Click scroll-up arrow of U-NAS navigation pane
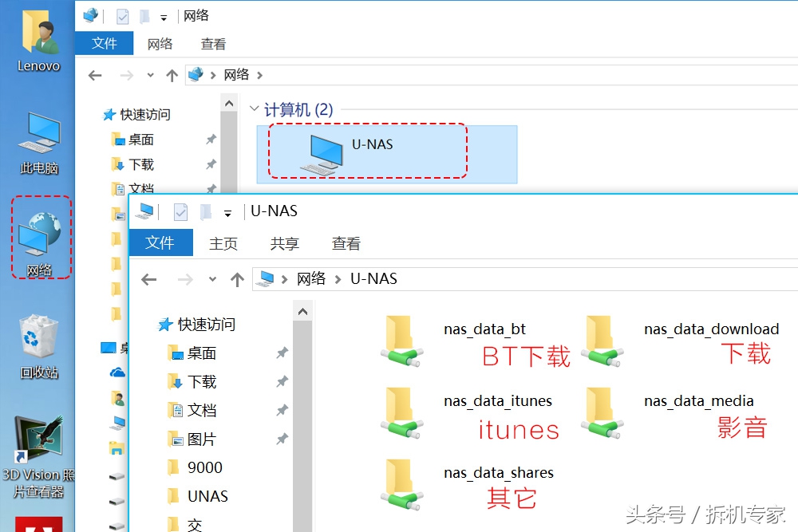 click(302, 311)
